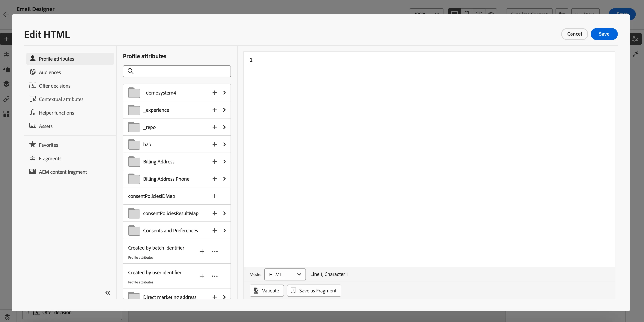Click Save as Fragment
644x322 pixels.
coord(314,291)
